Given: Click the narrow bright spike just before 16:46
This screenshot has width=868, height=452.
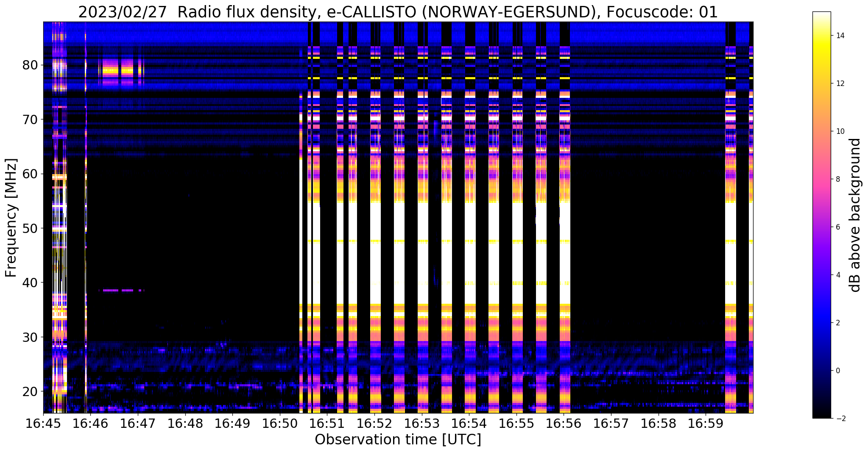Looking at the screenshot, I should pos(86,217).
